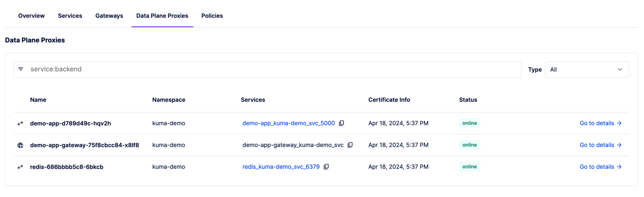The height and width of the screenshot is (197, 644).
Task: Click gateway globe icon for demo-app-gateway row
Action: coord(21,145)
